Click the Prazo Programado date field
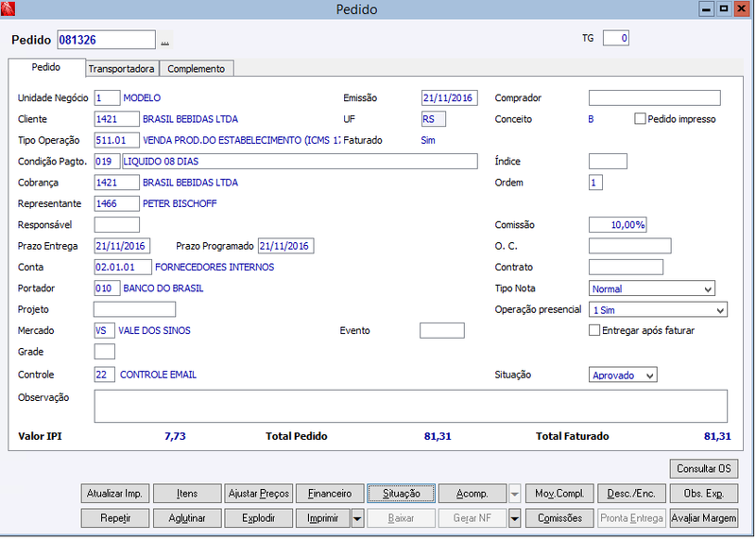The height and width of the screenshot is (541, 756). point(286,246)
